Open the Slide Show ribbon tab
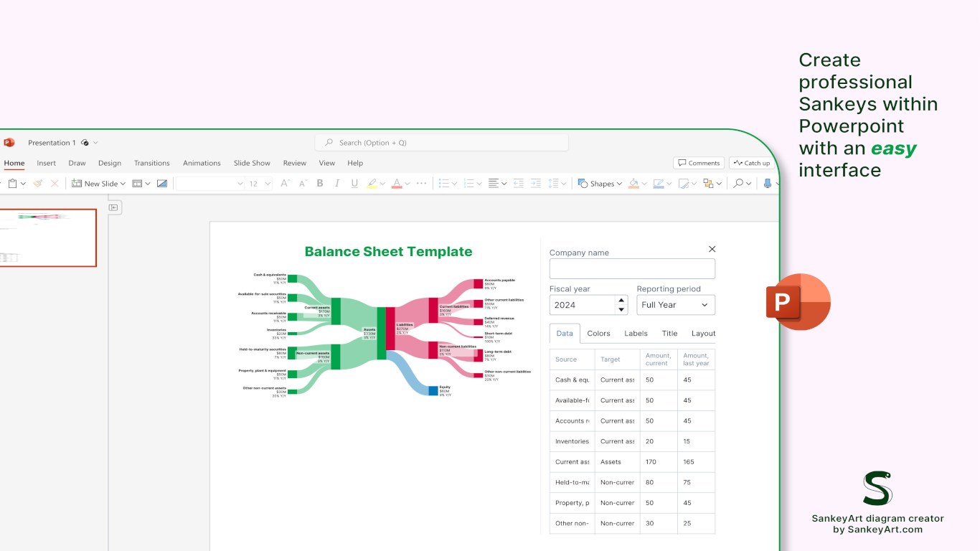Viewport: 980px width, 551px height. coord(252,163)
